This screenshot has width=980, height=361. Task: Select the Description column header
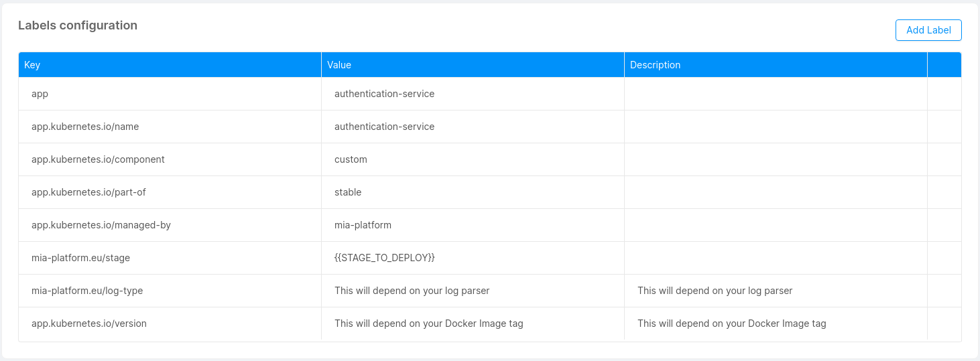point(655,65)
